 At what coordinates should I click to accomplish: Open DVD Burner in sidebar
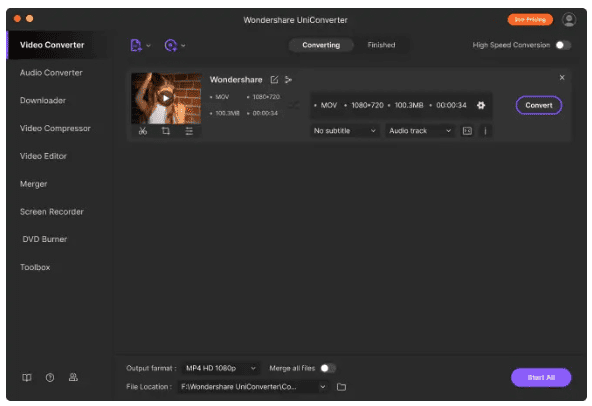pos(45,239)
